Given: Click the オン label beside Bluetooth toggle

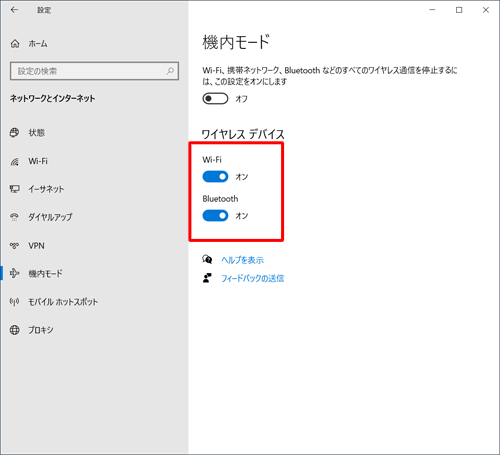Looking at the screenshot, I should point(242,216).
